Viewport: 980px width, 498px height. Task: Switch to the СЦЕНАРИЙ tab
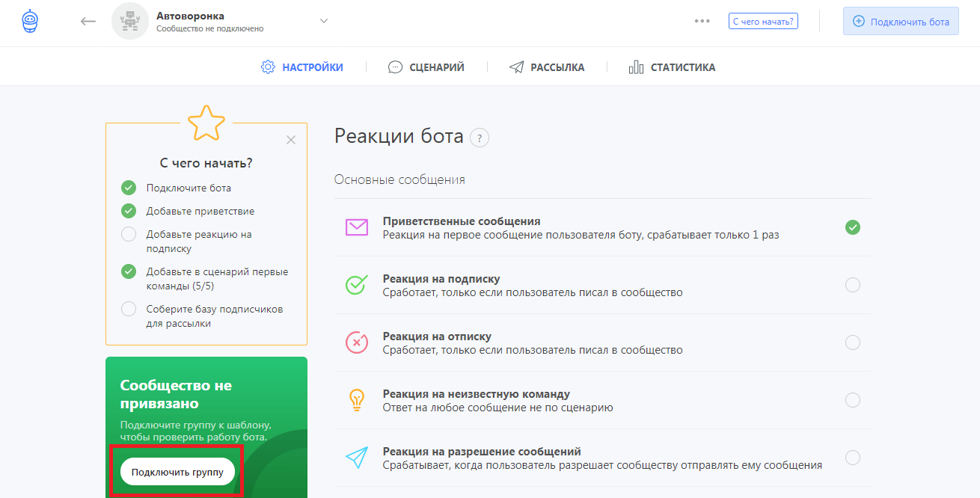coord(426,67)
